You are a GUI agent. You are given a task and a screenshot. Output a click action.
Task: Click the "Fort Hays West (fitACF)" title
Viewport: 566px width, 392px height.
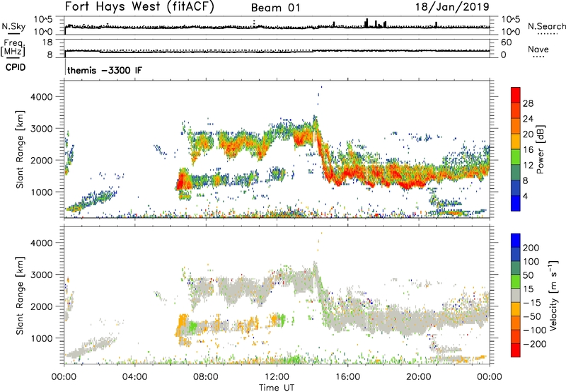(x=139, y=7)
